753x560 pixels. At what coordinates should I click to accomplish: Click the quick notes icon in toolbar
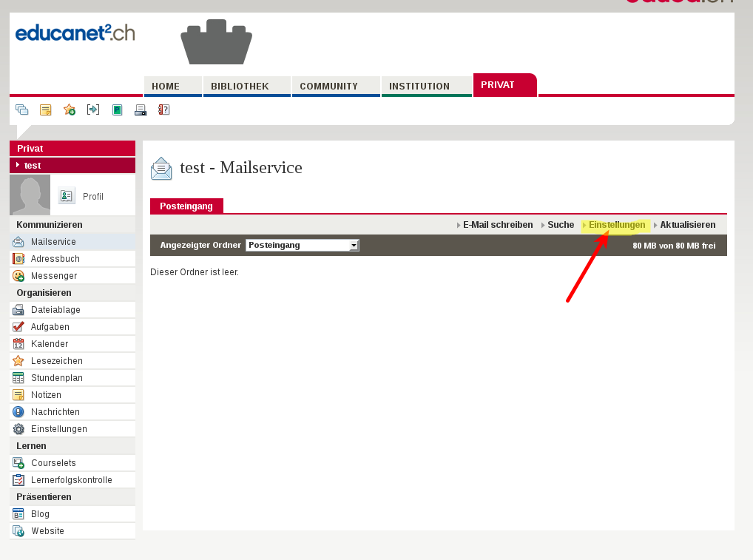coord(46,110)
